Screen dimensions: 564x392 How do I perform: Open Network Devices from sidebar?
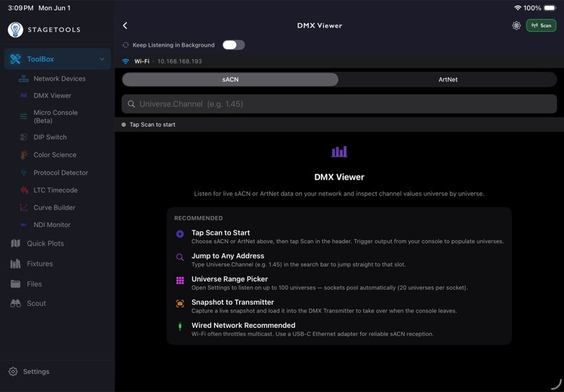[x=59, y=78]
